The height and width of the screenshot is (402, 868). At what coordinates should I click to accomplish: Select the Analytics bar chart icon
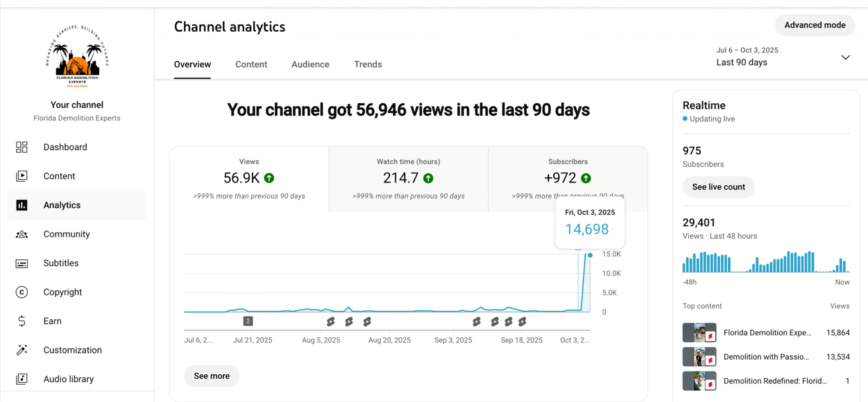[22, 206]
